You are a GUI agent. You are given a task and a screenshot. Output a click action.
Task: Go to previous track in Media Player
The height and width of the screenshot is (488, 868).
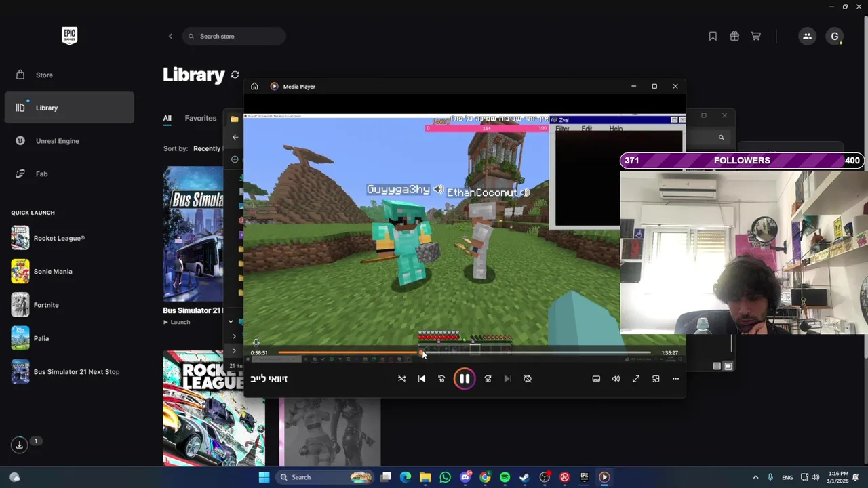422,379
